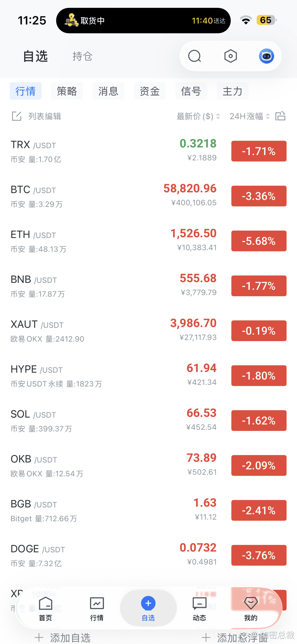Sort by 最新价 ($) column arrows
The width and height of the screenshot is (297, 644).
point(218,116)
